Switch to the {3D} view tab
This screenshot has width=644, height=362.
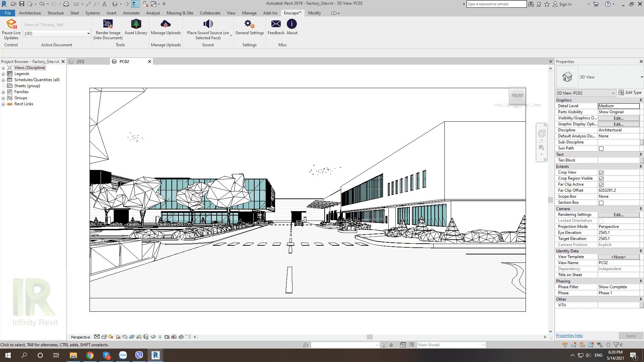(80, 62)
